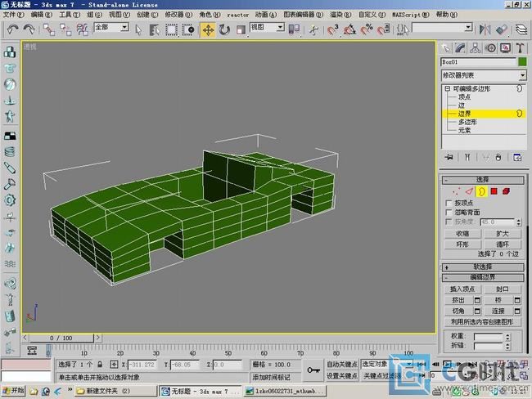Collapse the 可编辑多边形 tree node
Screen dimensions: 532x399
click(x=447, y=88)
